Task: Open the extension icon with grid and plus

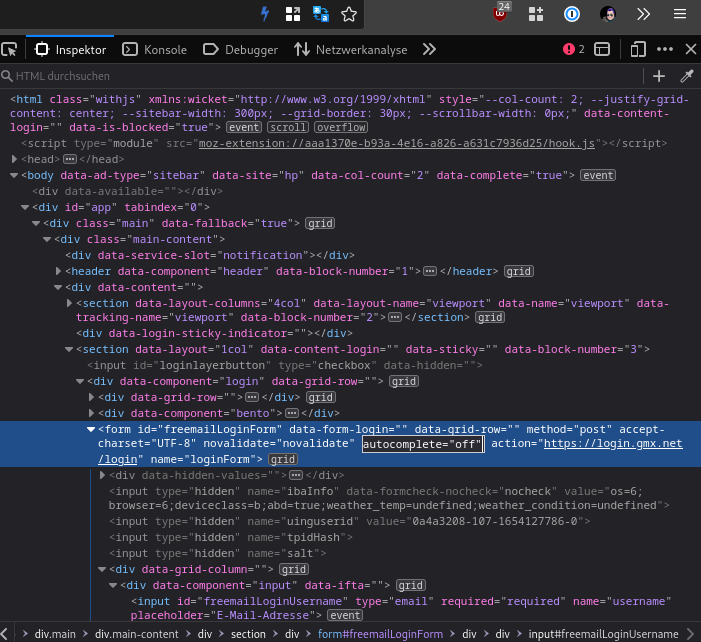Action: (536, 14)
